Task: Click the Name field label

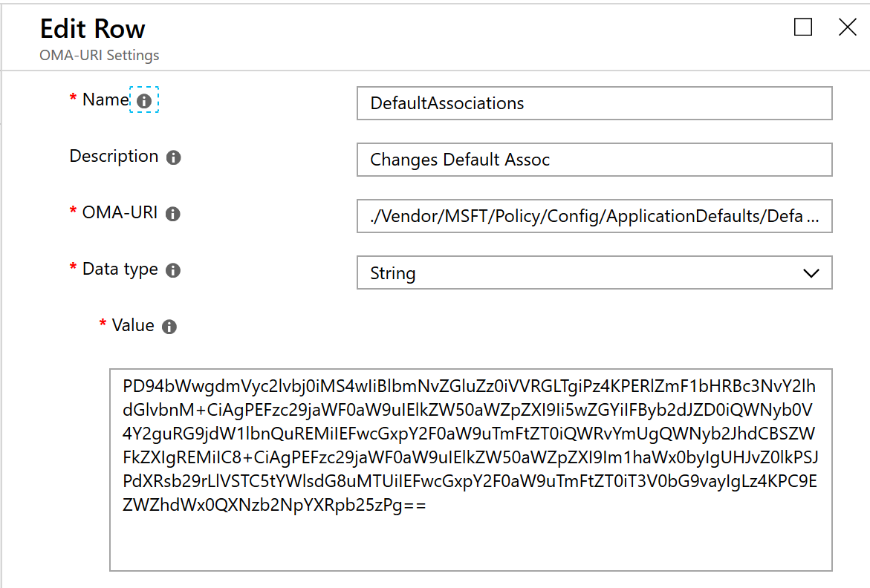Action: (x=105, y=99)
